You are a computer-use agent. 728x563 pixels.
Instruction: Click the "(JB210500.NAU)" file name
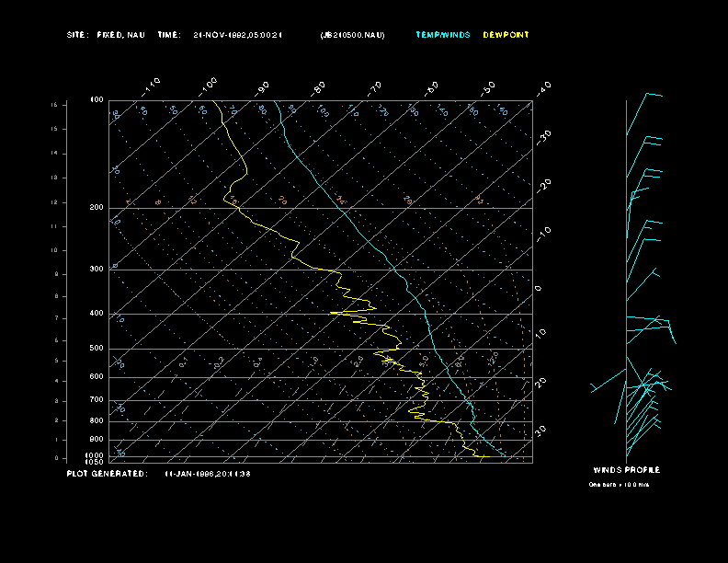click(x=352, y=35)
